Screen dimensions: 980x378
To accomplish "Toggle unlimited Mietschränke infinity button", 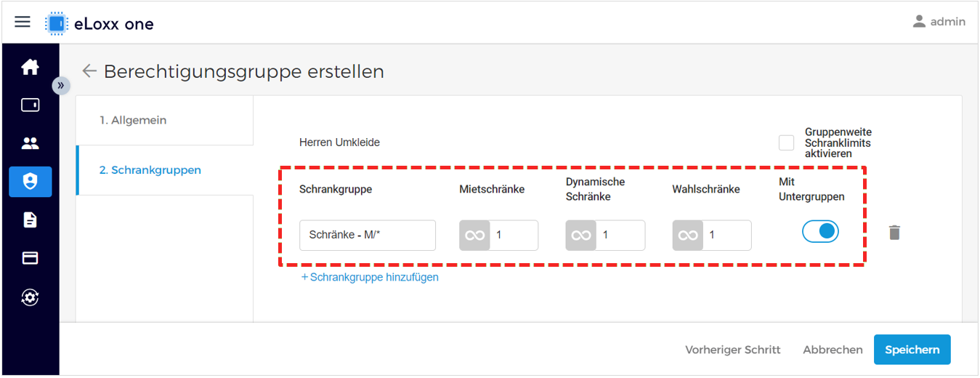I will tap(474, 236).
